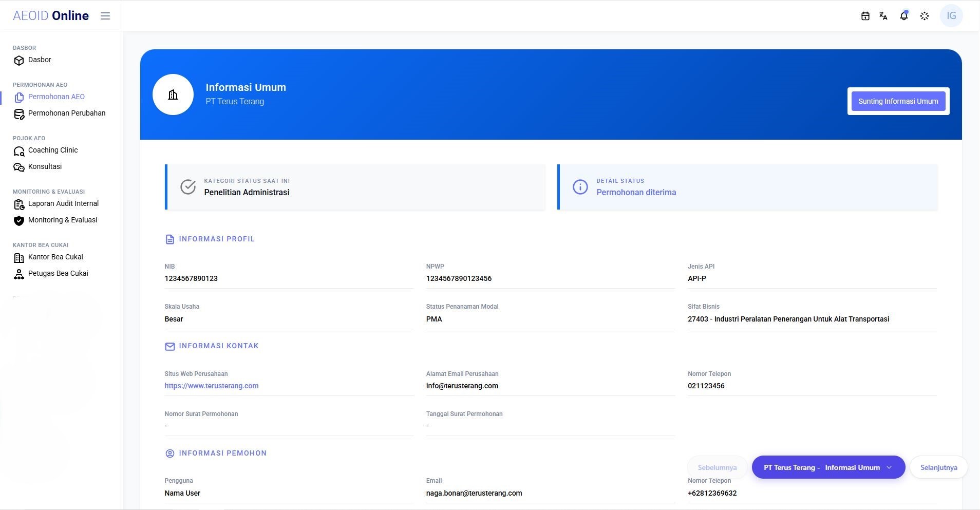Expand PT Terus Terang Informasi Umum dropdown
This screenshot has width=980, height=510.
coord(828,467)
